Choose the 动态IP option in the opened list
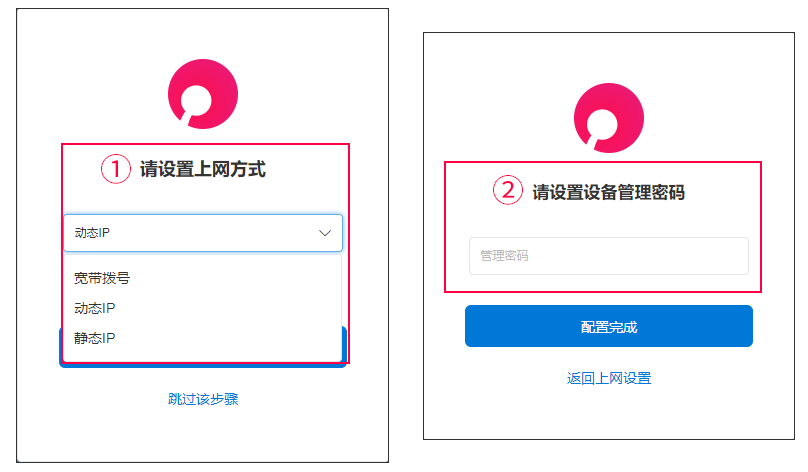This screenshot has width=808, height=472. click(x=95, y=308)
